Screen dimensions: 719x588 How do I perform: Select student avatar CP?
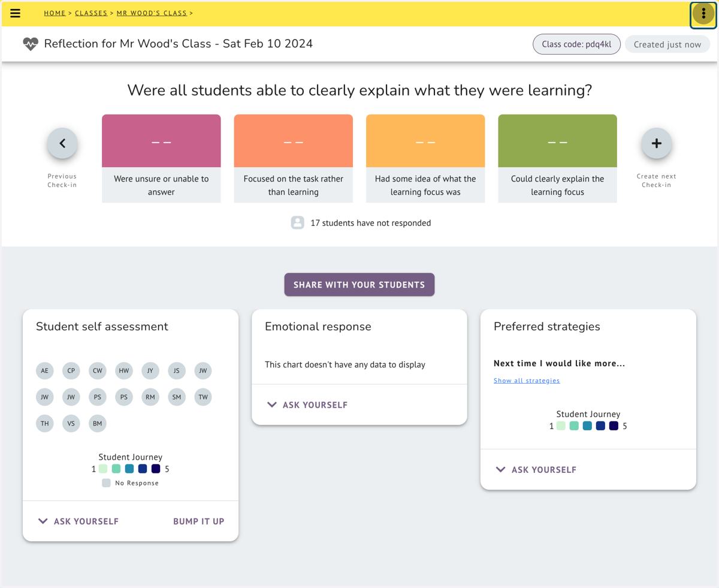coord(71,370)
